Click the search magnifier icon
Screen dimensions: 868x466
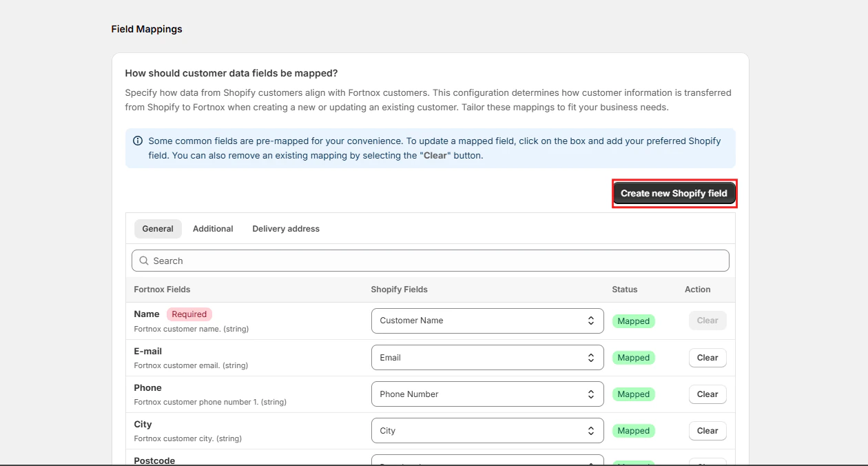144,261
